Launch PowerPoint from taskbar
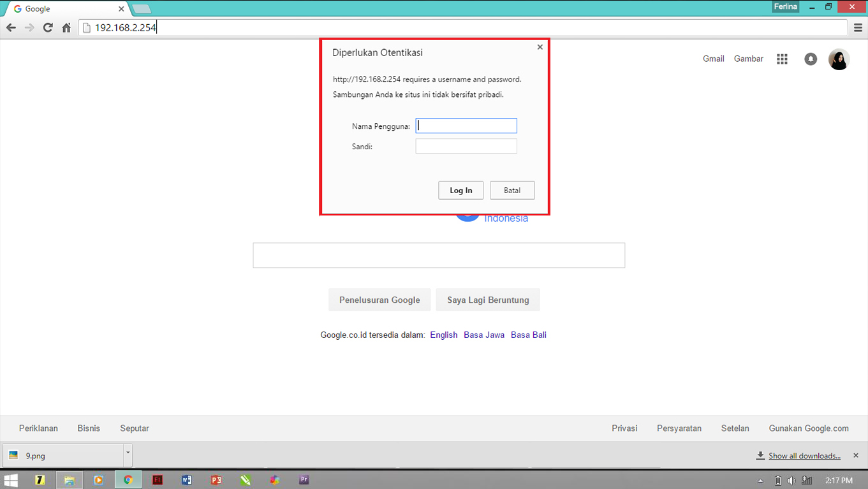Image resolution: width=868 pixels, height=489 pixels. point(216,480)
